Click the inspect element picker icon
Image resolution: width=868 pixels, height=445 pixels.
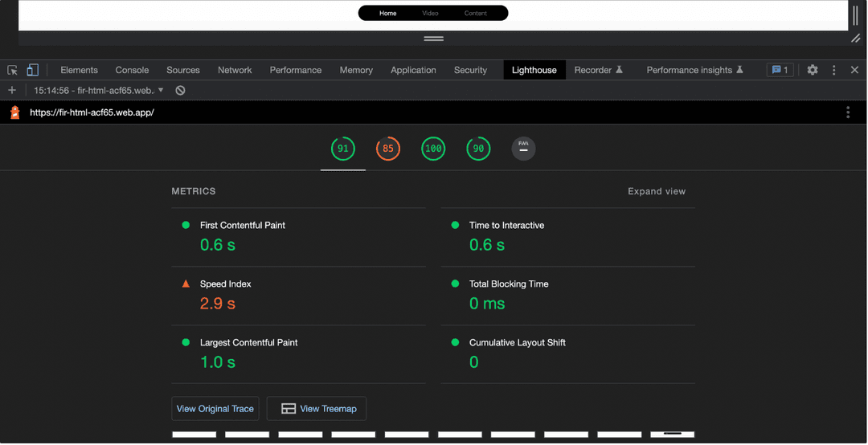point(12,70)
